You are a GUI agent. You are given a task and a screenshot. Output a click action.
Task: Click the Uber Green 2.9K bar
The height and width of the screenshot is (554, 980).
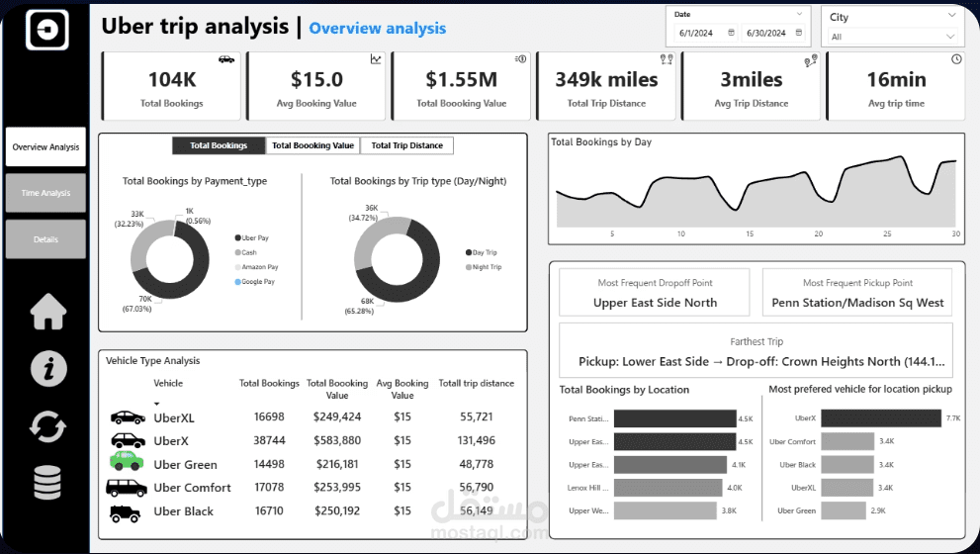pos(844,510)
